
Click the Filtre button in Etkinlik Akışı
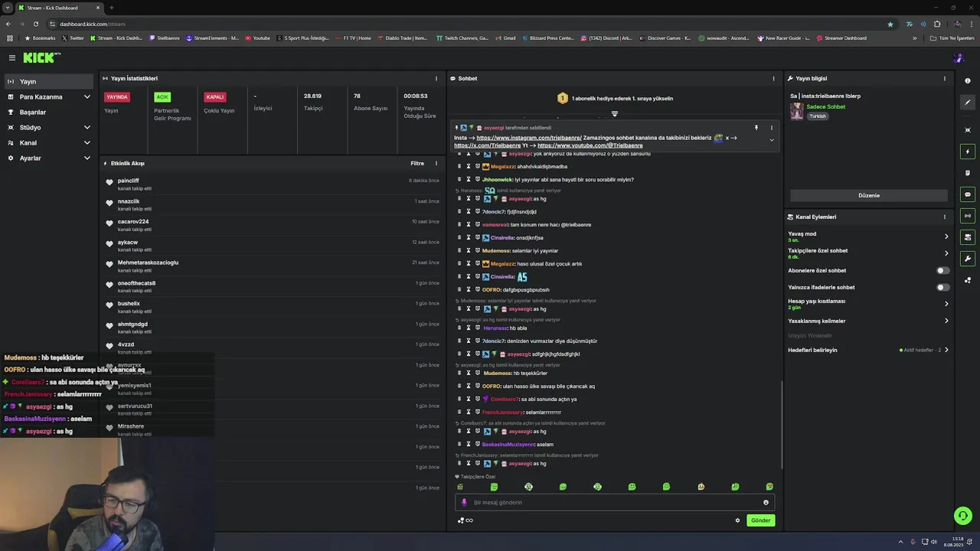click(417, 163)
